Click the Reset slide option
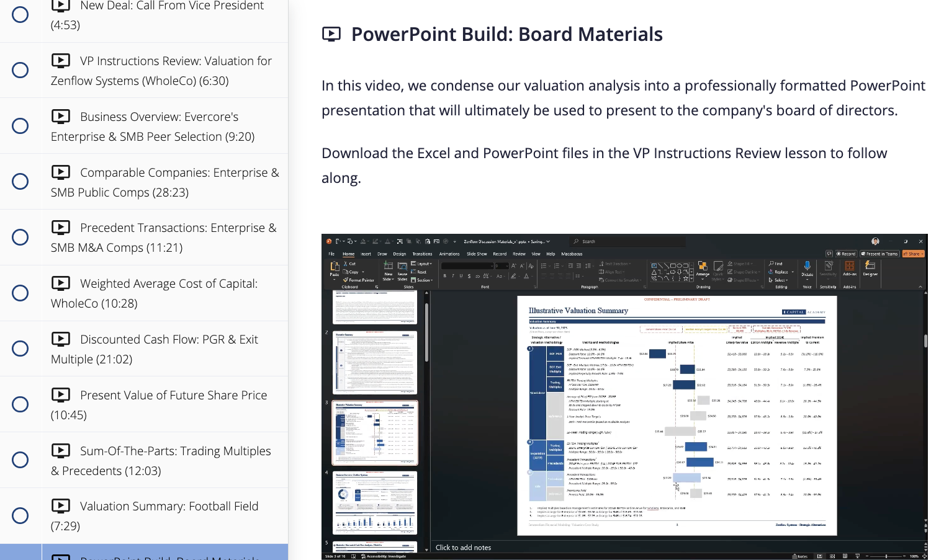Image resolution: width=931 pixels, height=560 pixels. pos(419,272)
